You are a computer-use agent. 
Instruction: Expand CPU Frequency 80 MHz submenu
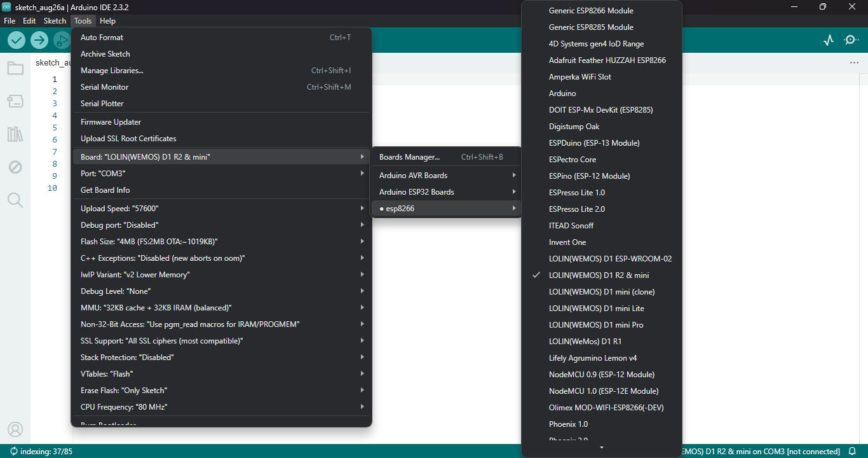point(221,407)
